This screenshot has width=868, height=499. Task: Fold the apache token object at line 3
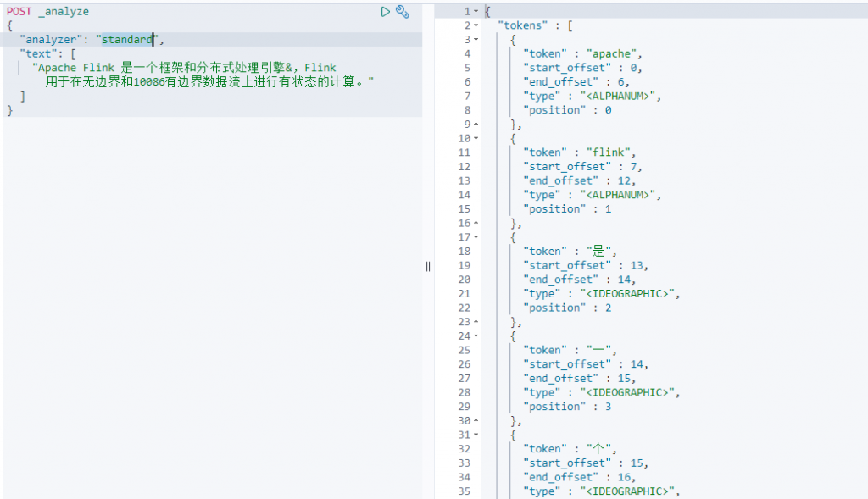476,40
